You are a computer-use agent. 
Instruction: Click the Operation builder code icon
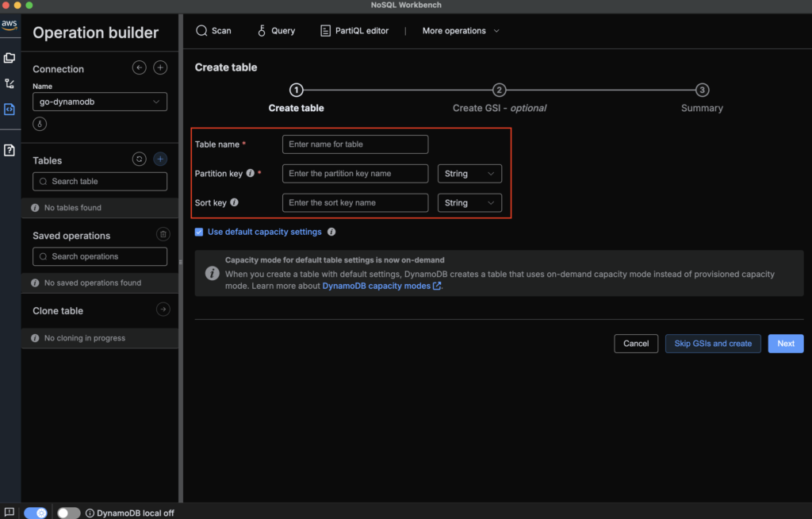(x=10, y=110)
